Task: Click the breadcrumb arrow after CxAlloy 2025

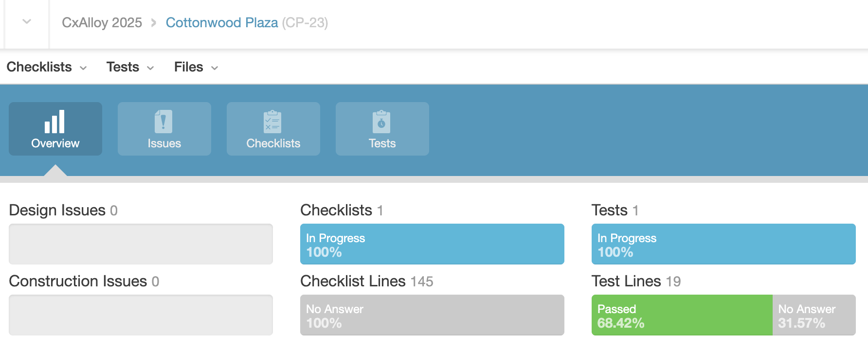Action: coord(154,23)
